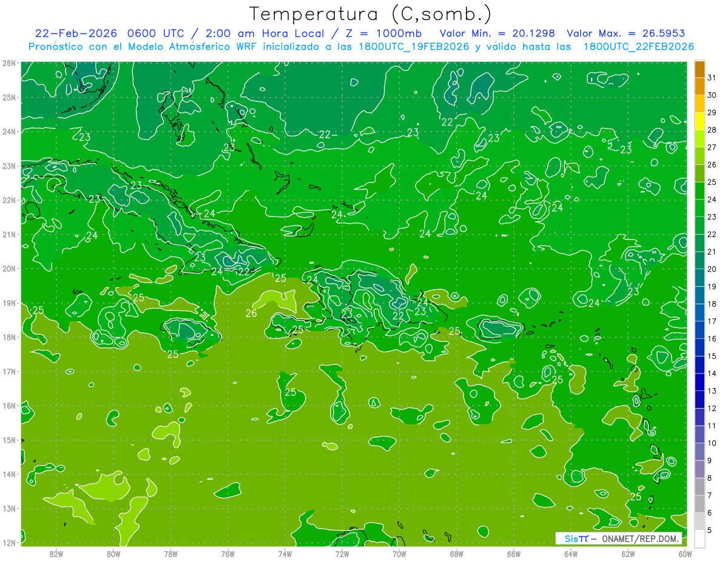The image size is (728, 562).
Task: Click the "16N" latitude axis label
Action: pos(9,406)
